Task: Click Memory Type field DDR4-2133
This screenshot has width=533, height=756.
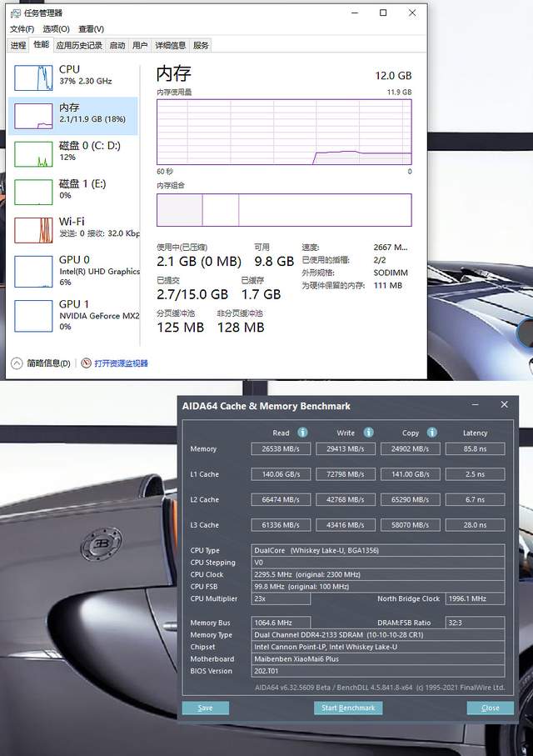Action: tap(378, 635)
